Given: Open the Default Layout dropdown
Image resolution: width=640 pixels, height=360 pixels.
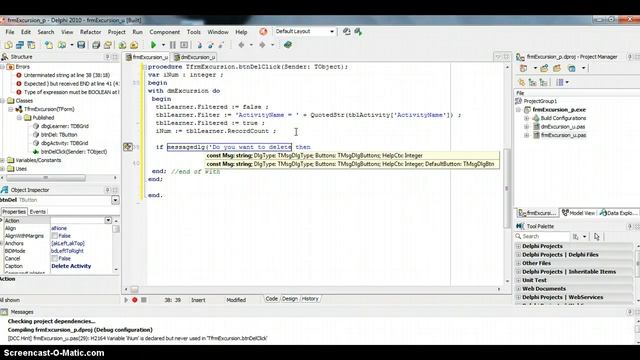Looking at the screenshot, I should click(332, 31).
